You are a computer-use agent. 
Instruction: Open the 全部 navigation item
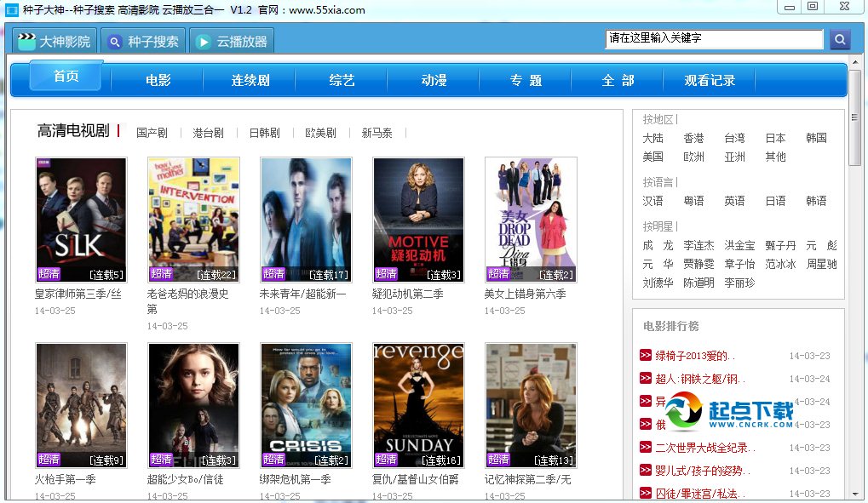[618, 81]
